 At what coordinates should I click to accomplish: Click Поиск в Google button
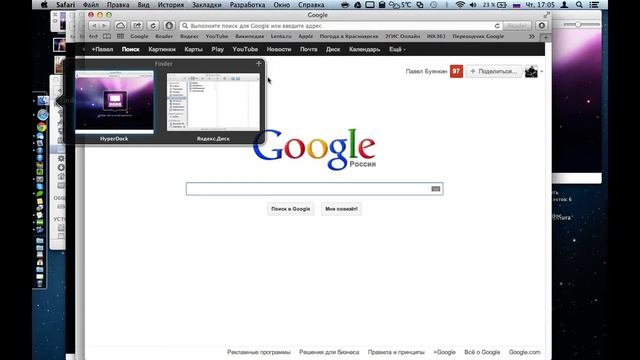291,209
